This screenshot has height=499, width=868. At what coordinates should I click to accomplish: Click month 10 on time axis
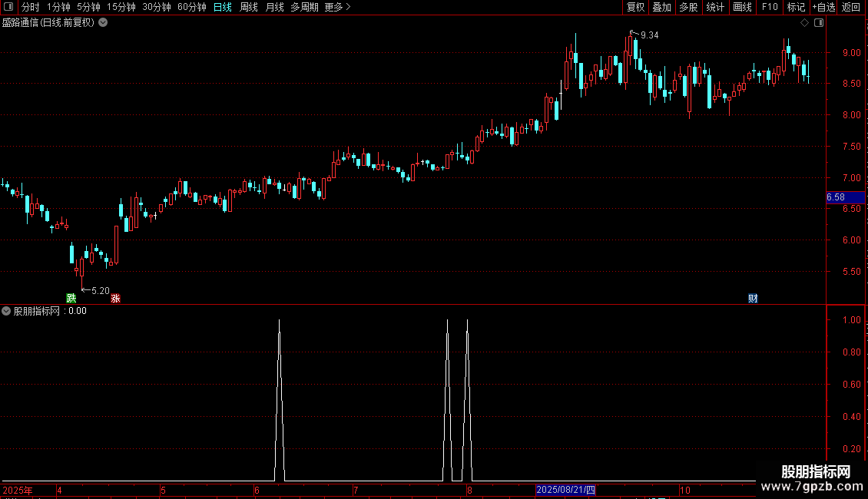684,491
